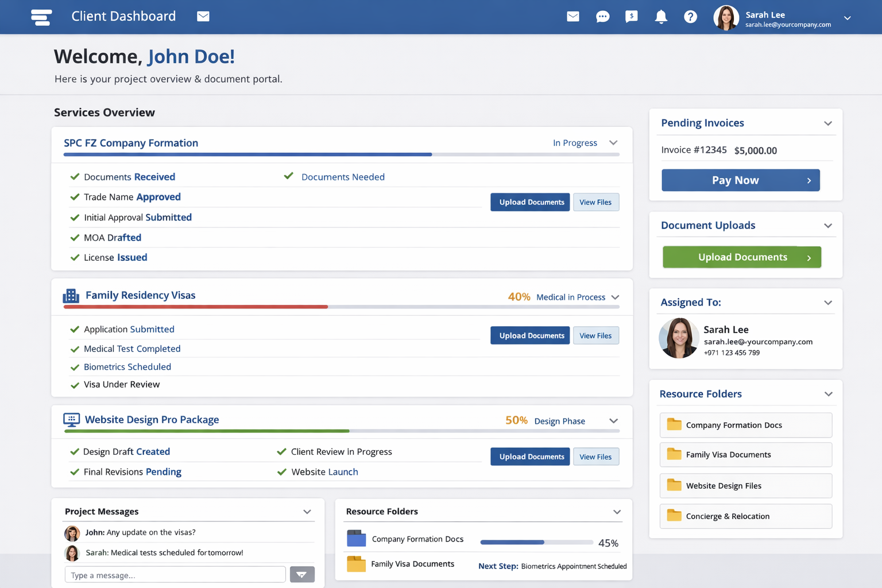Open the messages envelope icon in the header

[572, 17]
